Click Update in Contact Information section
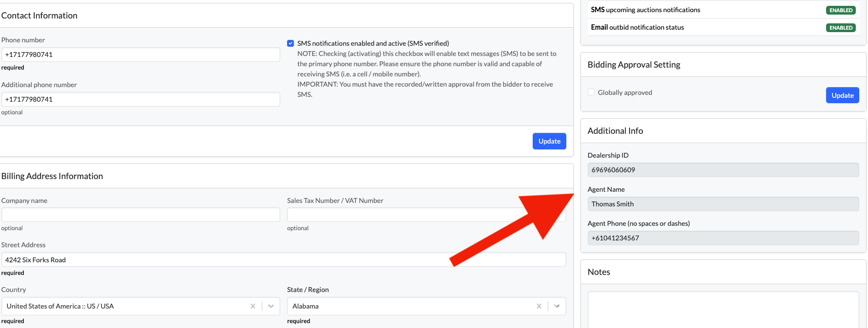Image resolution: width=868 pixels, height=328 pixels. pos(549,141)
